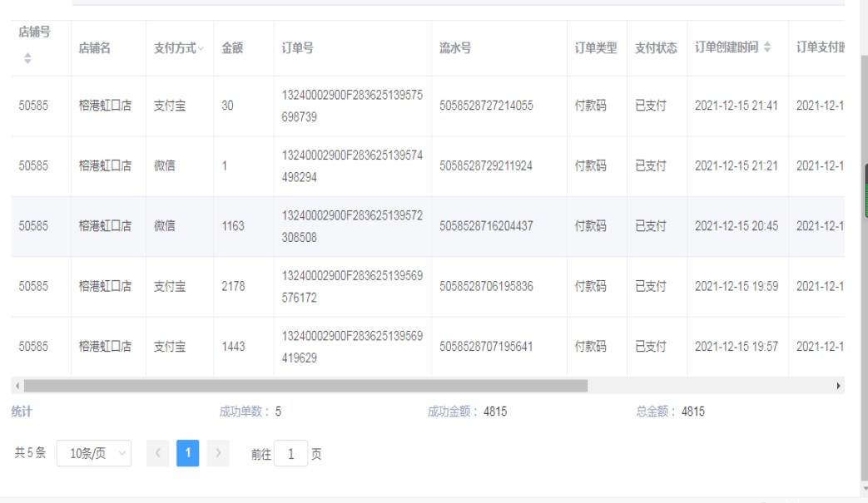Go to previous page arrow
The image size is (868, 503).
(x=157, y=453)
